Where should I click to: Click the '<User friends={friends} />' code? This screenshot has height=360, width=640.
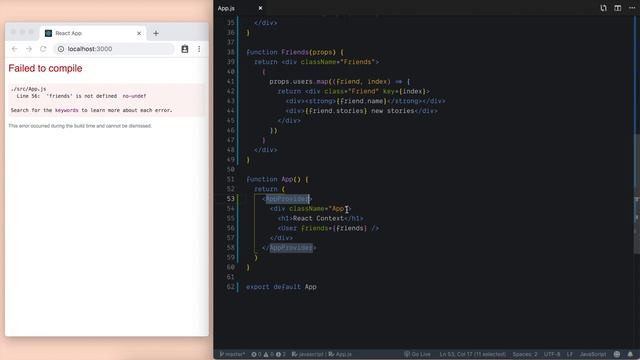pyautogui.click(x=328, y=228)
